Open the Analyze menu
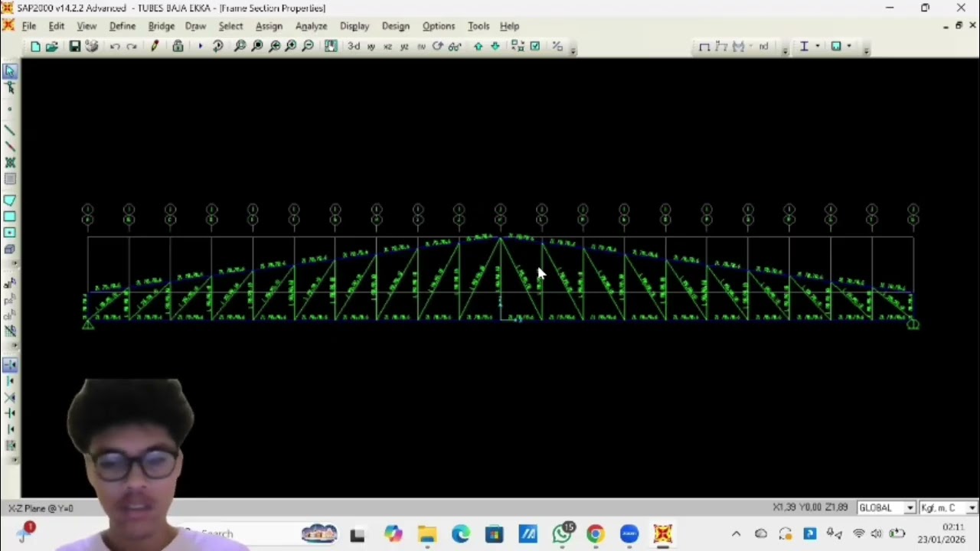980x551 pixels. (x=311, y=26)
